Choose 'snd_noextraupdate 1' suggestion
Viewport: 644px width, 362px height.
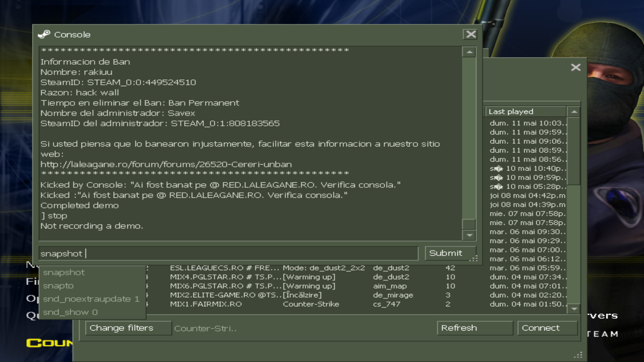[91, 299]
